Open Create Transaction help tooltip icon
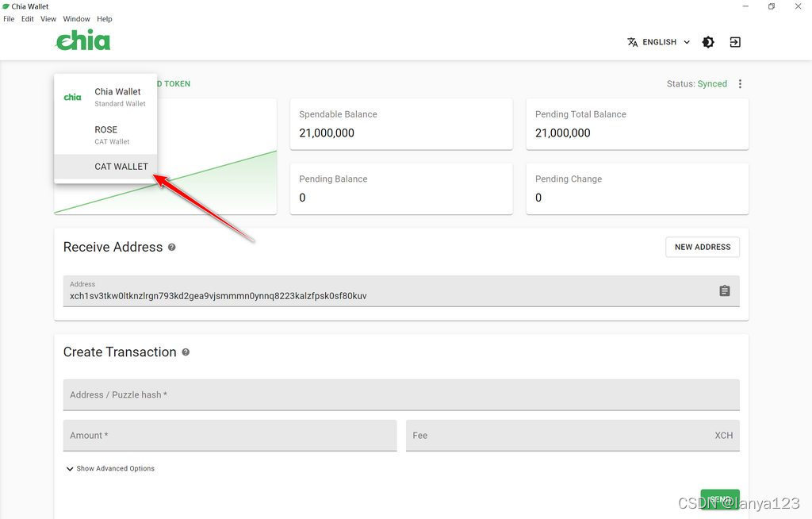The height and width of the screenshot is (519, 812). (x=186, y=352)
